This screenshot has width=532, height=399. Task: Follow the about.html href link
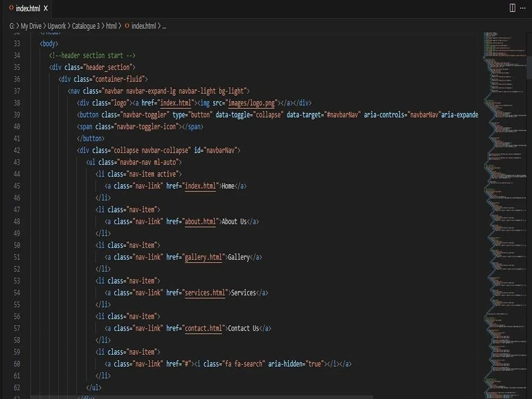pos(200,221)
